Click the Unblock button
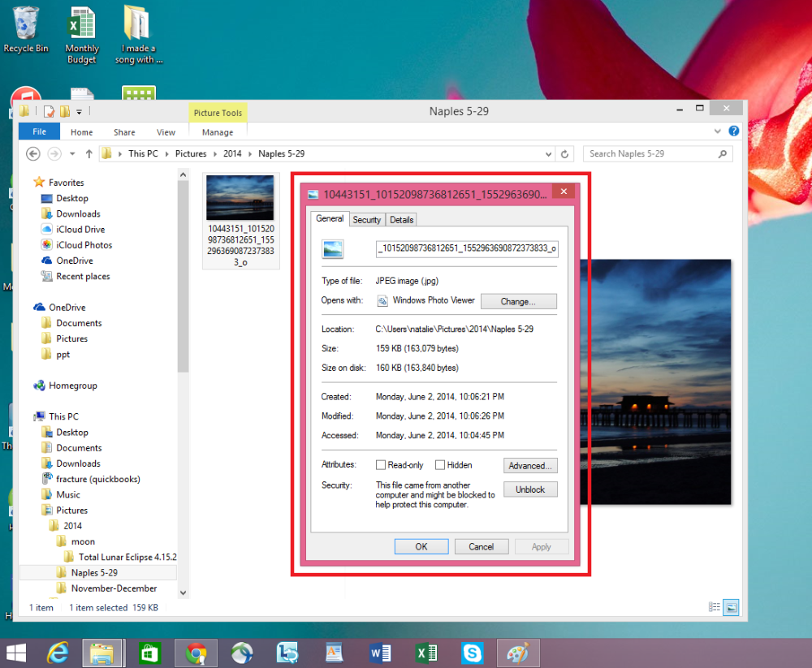This screenshot has height=668, width=812. tap(530, 489)
